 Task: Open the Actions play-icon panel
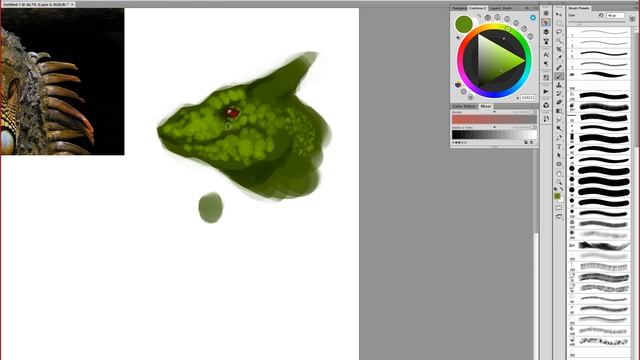[546, 91]
